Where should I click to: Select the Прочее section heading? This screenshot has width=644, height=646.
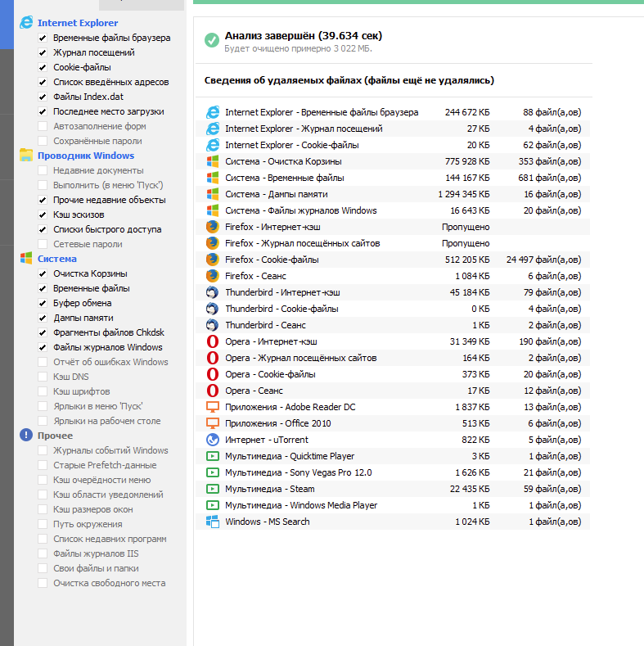(x=55, y=435)
